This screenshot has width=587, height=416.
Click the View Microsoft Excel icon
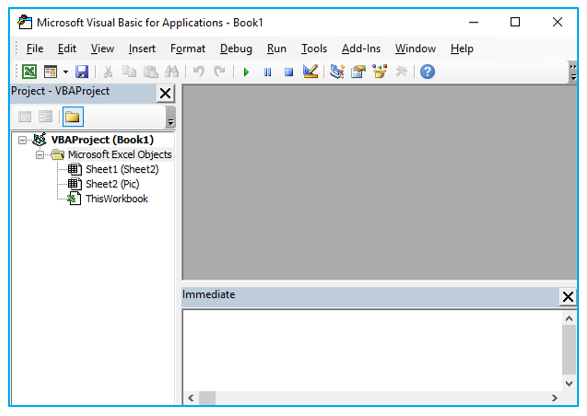[x=29, y=71]
